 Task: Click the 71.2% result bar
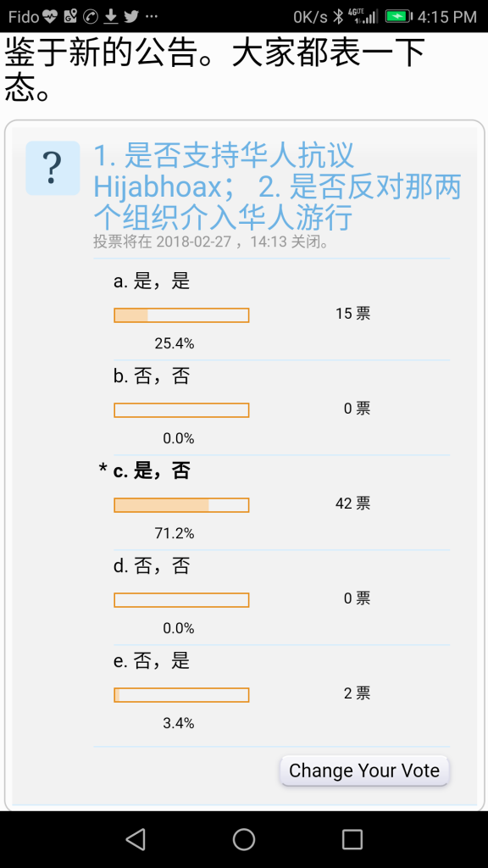[x=181, y=505]
